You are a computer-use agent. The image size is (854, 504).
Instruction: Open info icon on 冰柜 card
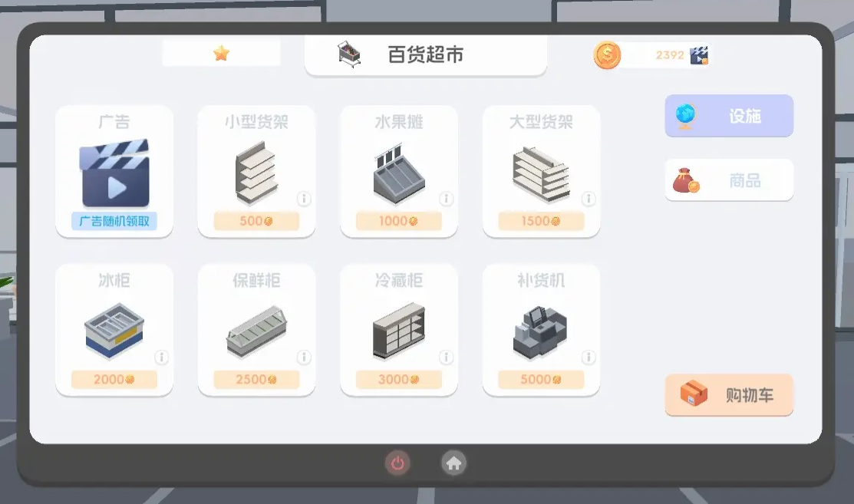click(161, 357)
